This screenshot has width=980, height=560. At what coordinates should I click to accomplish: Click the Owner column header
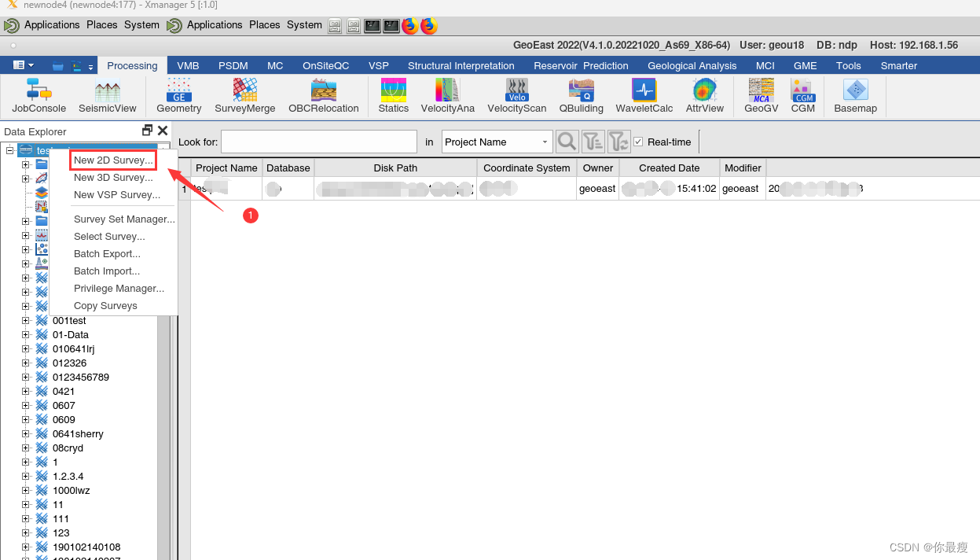click(598, 168)
